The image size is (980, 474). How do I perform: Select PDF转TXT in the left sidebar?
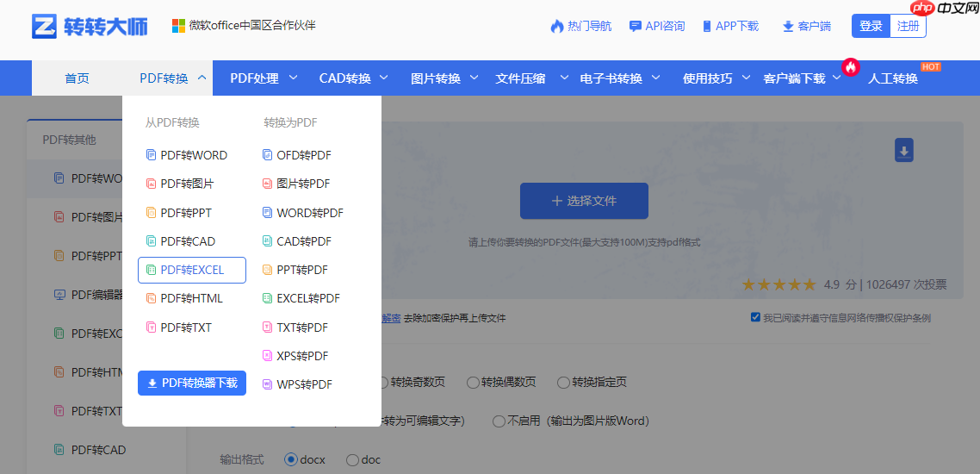(x=96, y=411)
